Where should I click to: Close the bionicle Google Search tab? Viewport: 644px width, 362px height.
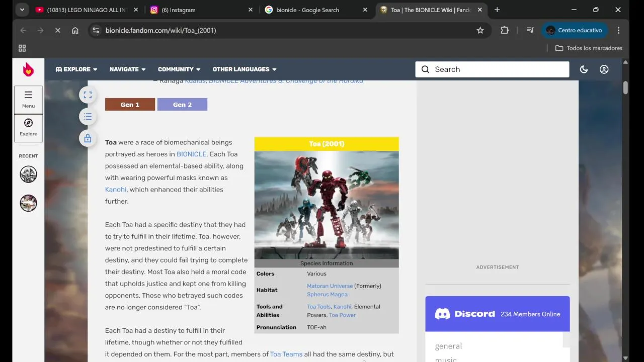[365, 10]
